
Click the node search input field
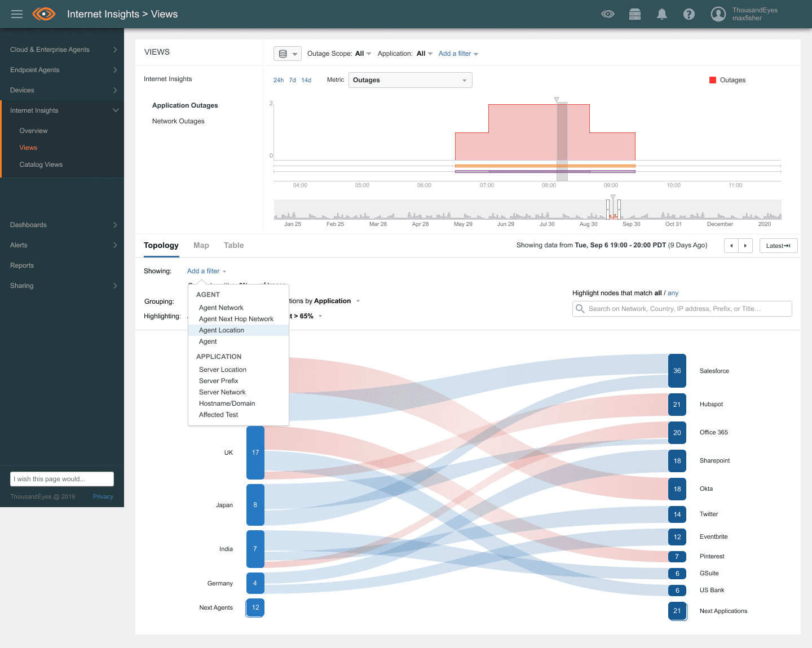click(682, 309)
